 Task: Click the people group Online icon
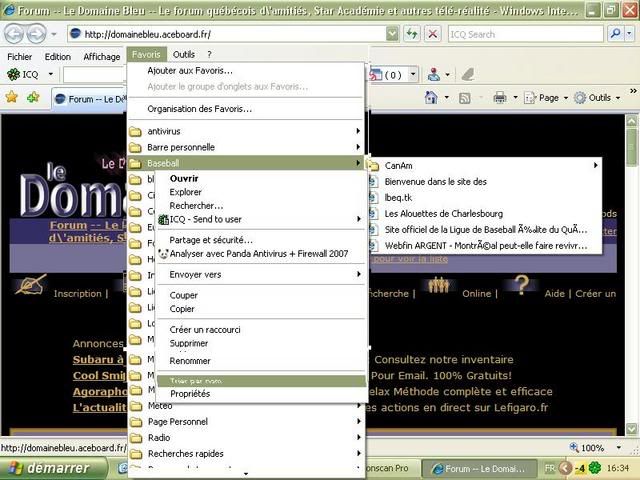pyautogui.click(x=438, y=285)
